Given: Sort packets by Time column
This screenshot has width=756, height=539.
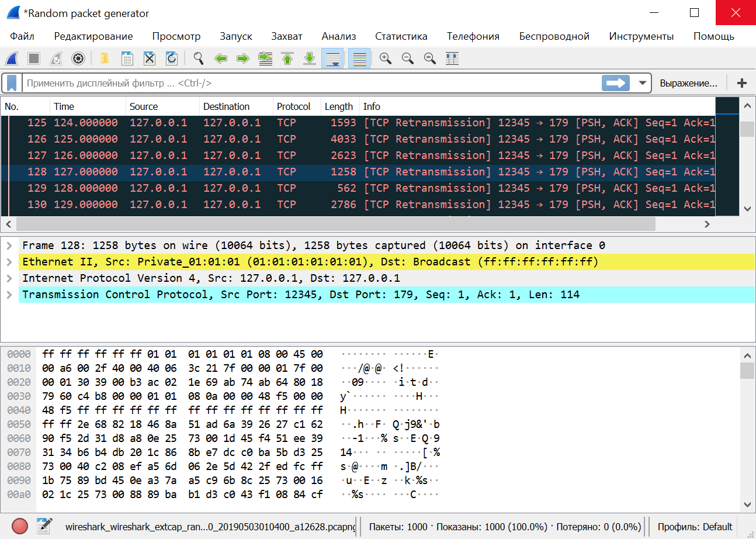Looking at the screenshot, I should point(88,106).
